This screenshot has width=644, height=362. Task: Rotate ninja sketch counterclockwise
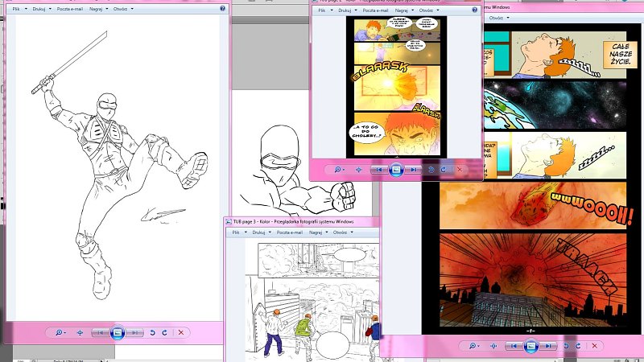(x=152, y=332)
